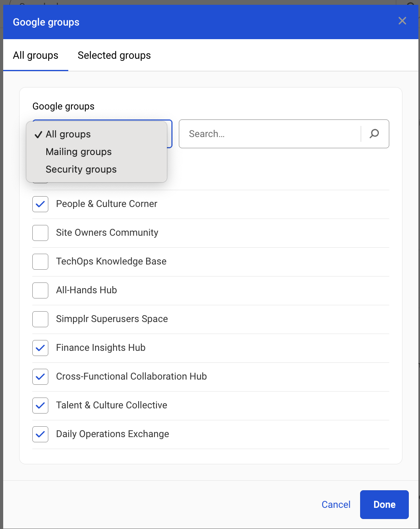Switch to the Selected groups tab

coord(114,56)
